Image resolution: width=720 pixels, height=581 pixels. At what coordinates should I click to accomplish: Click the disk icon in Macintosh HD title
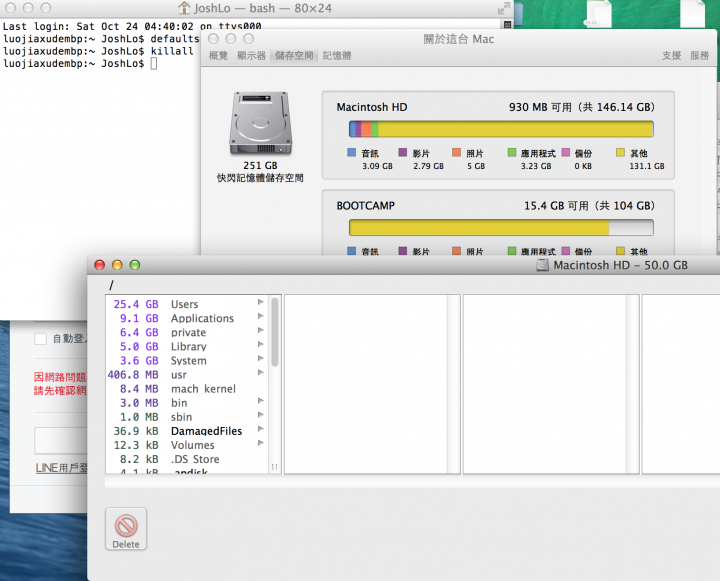542,265
